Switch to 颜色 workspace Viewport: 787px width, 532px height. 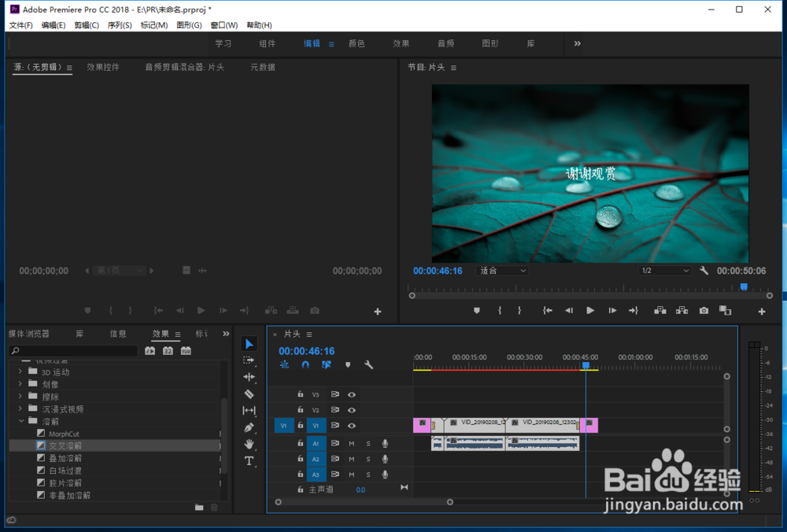tap(357, 43)
